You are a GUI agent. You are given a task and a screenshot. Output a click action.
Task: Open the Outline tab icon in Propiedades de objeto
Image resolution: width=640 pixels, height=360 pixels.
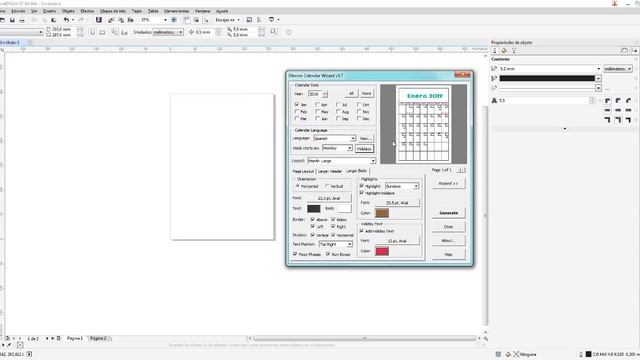click(x=495, y=51)
